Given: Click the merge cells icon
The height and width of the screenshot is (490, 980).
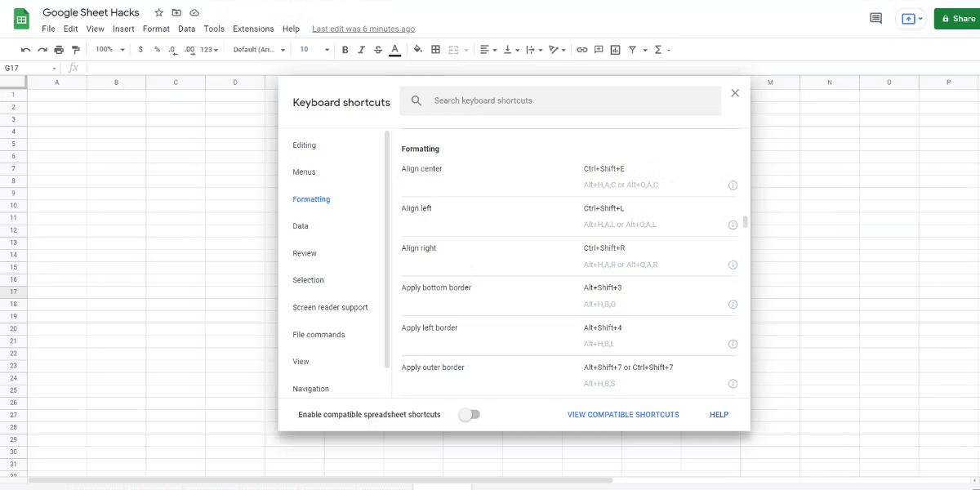Looking at the screenshot, I should click(x=454, y=50).
